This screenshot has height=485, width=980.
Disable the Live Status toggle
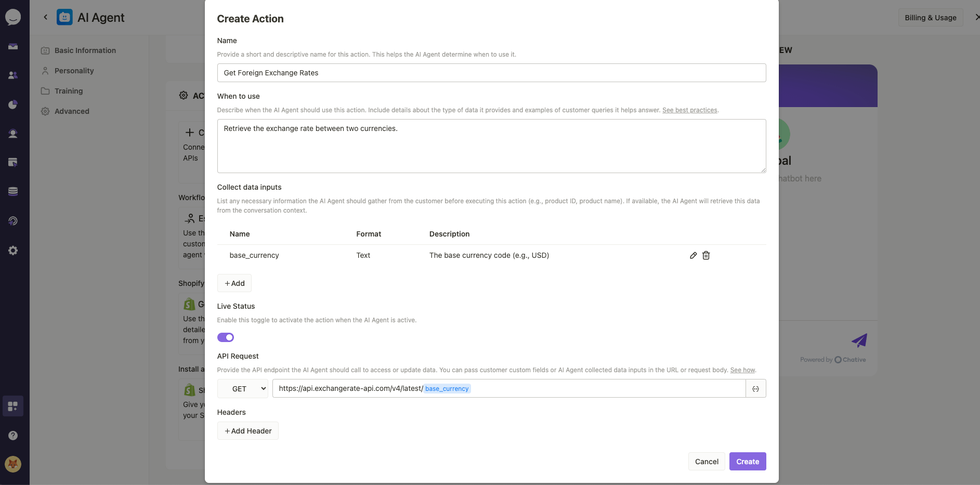tap(226, 337)
